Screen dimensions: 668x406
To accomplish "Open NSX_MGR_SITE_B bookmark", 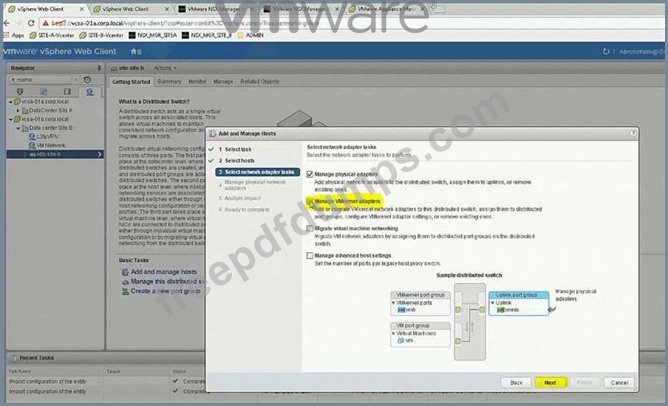I will pos(207,35).
